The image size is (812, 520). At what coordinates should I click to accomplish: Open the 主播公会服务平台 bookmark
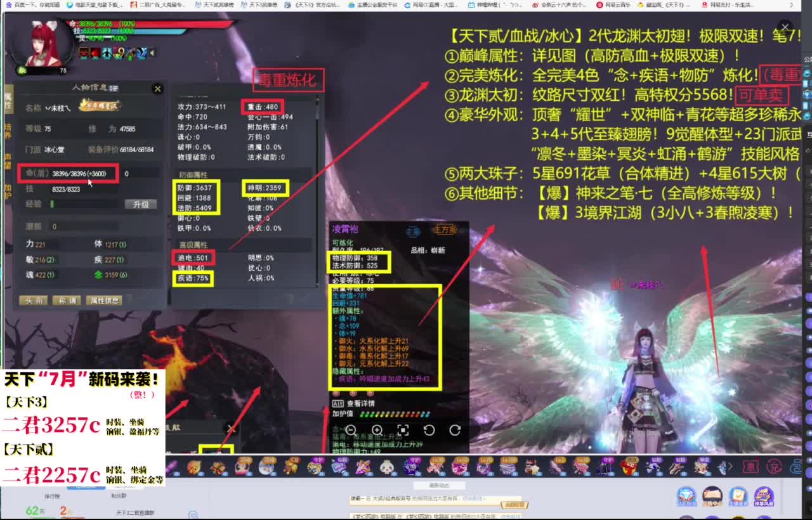point(373,5)
